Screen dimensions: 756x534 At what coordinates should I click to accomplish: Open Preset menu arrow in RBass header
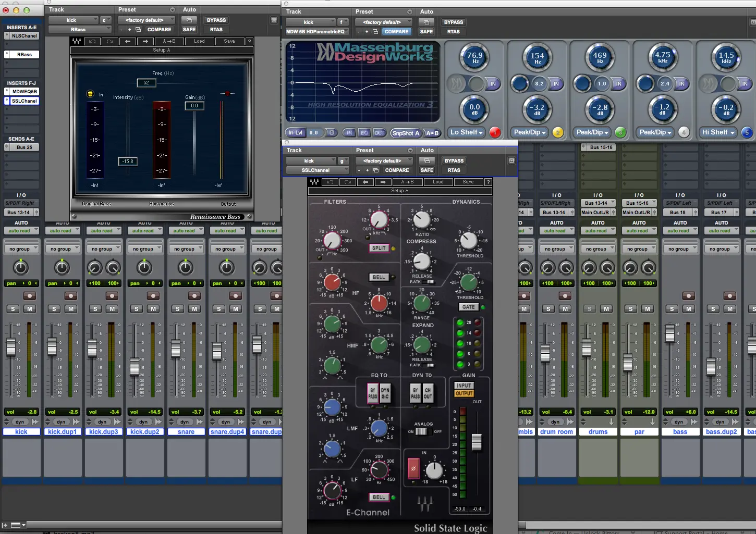[173, 10]
